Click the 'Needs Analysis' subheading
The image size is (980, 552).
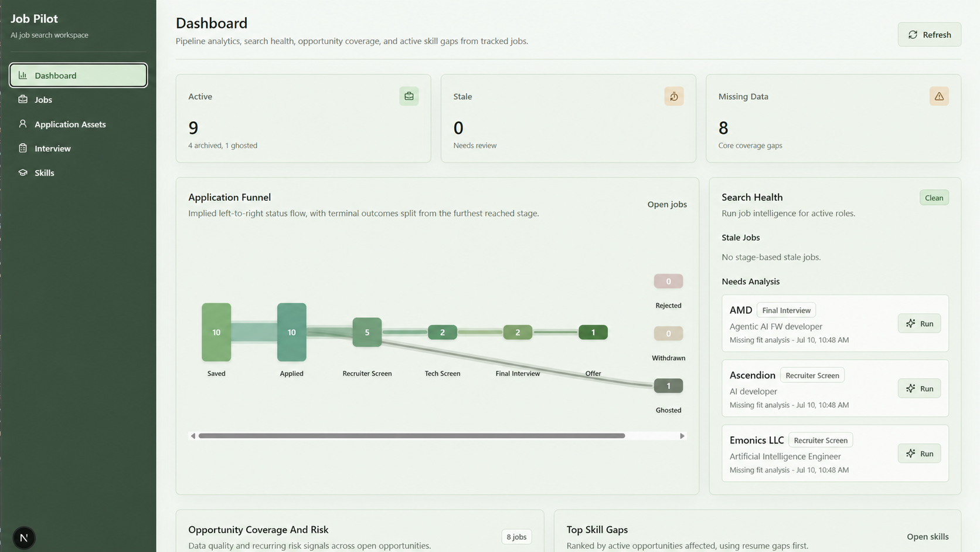click(751, 282)
